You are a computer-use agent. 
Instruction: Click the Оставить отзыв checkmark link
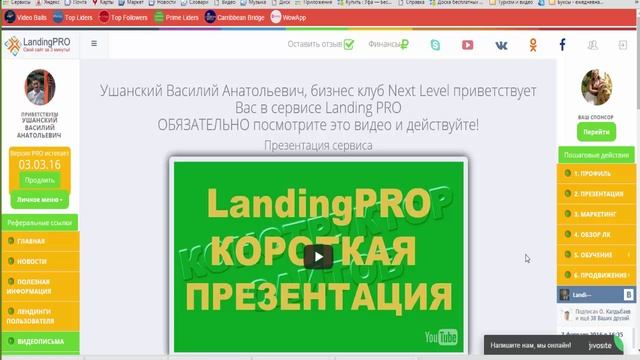coord(321,44)
